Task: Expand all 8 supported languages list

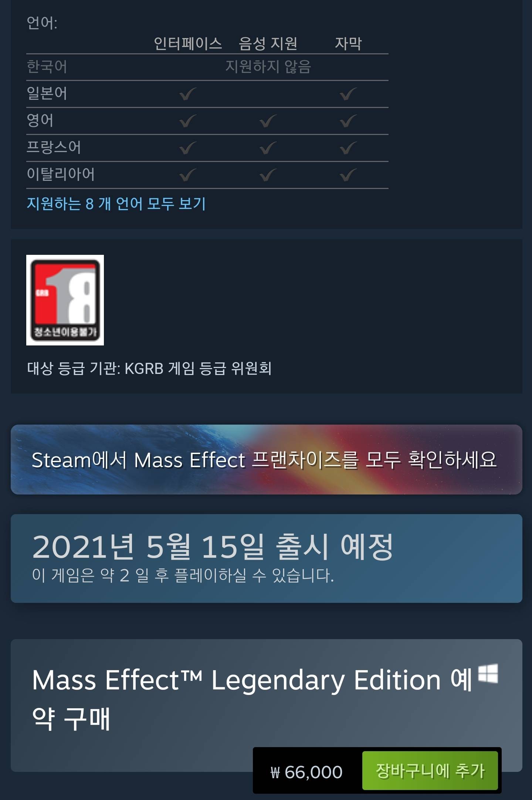Action: pyautogui.click(x=116, y=203)
